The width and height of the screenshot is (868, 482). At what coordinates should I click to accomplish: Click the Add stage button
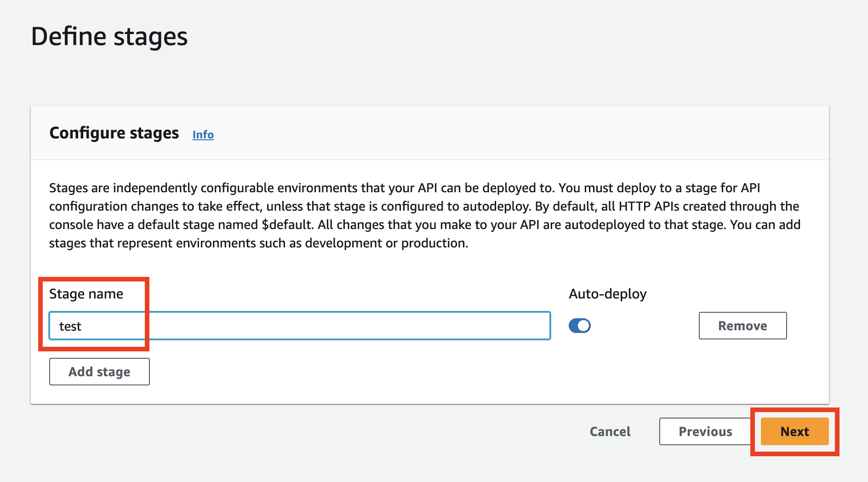point(99,372)
